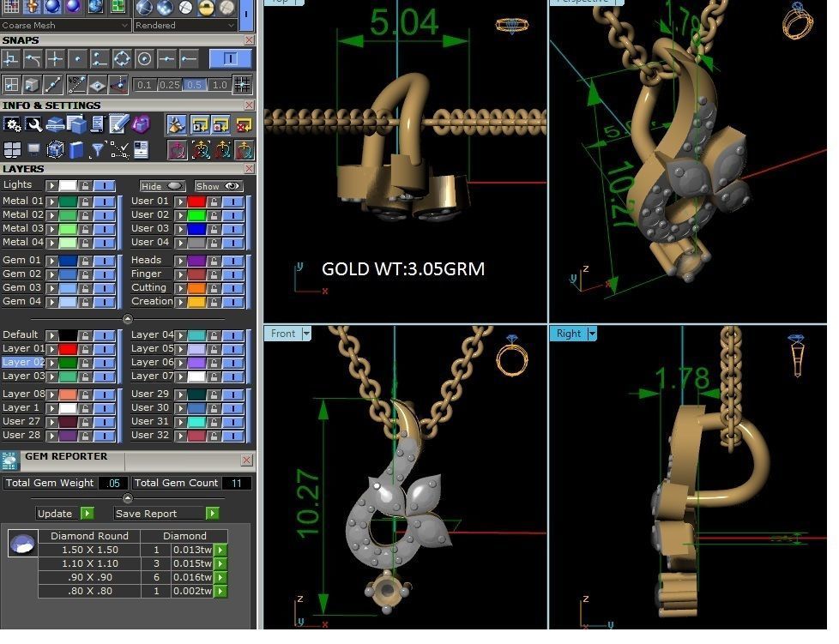Click the wrench tools icon
Viewport: 839px width, 644px height.
(34, 124)
